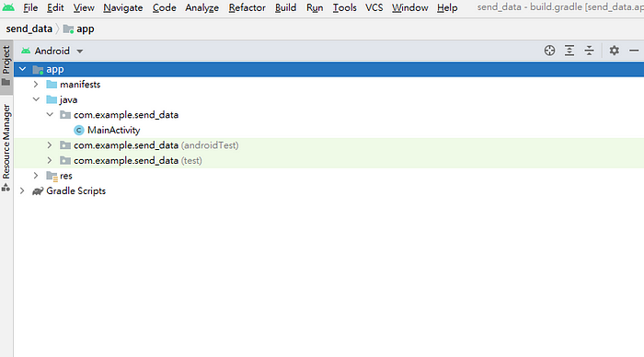Expand the Gradle Scripts node
644x357 pixels.
(23, 190)
